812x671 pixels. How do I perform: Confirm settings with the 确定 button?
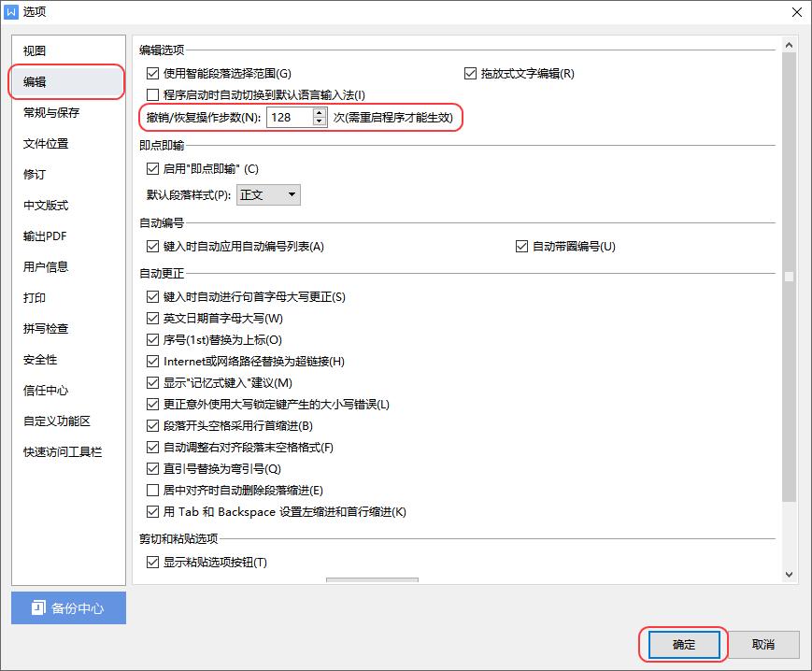(683, 644)
